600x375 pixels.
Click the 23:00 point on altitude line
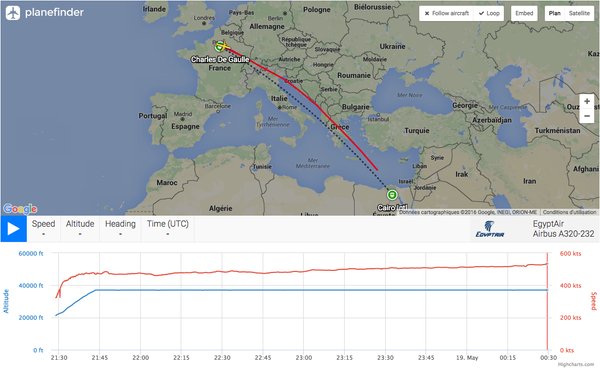pyautogui.click(x=304, y=290)
